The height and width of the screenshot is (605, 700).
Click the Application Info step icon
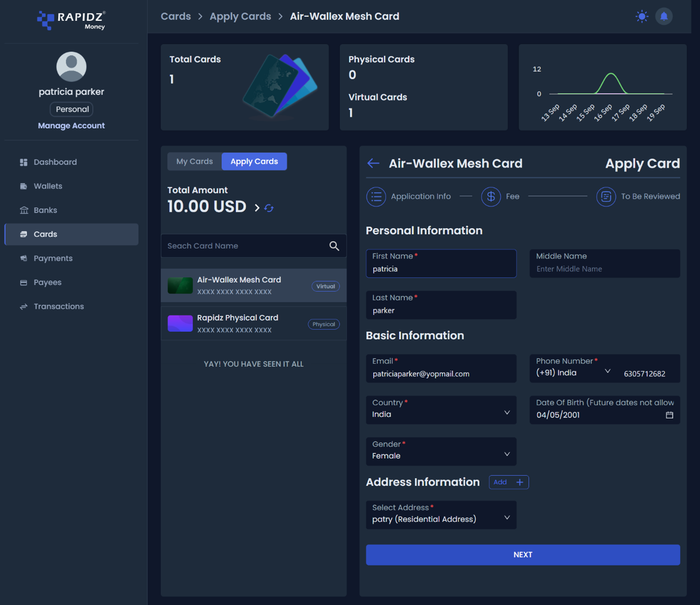(376, 196)
